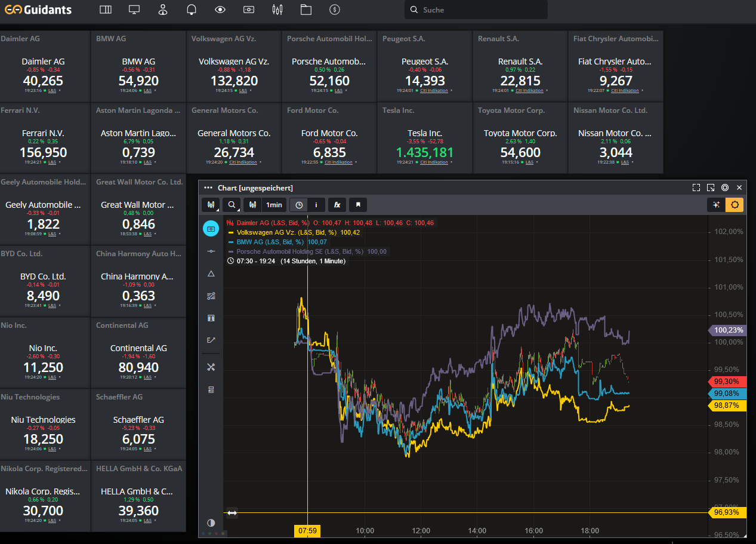This screenshot has width=756, height=544.
Task: Select the triangle shape drawing tool
Action: tap(211, 273)
